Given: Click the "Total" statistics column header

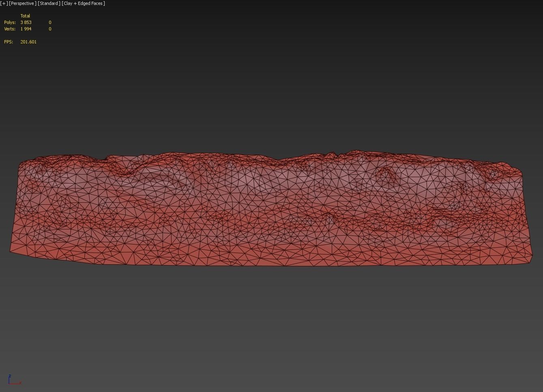Looking at the screenshot, I should [25, 16].
